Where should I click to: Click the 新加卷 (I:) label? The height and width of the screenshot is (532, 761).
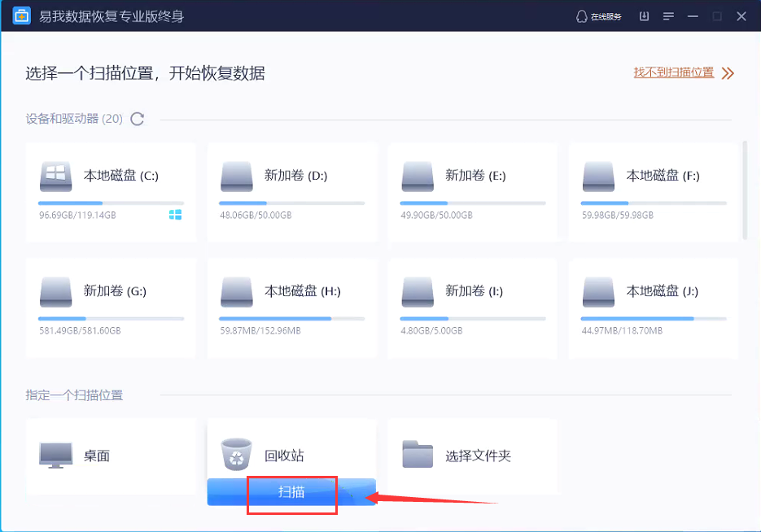[x=474, y=290]
